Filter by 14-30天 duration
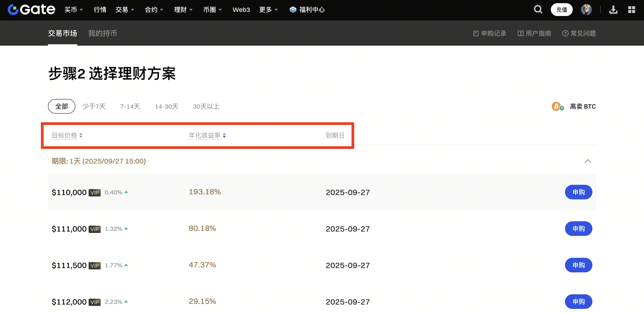Image resolution: width=644 pixels, height=313 pixels. [166, 106]
